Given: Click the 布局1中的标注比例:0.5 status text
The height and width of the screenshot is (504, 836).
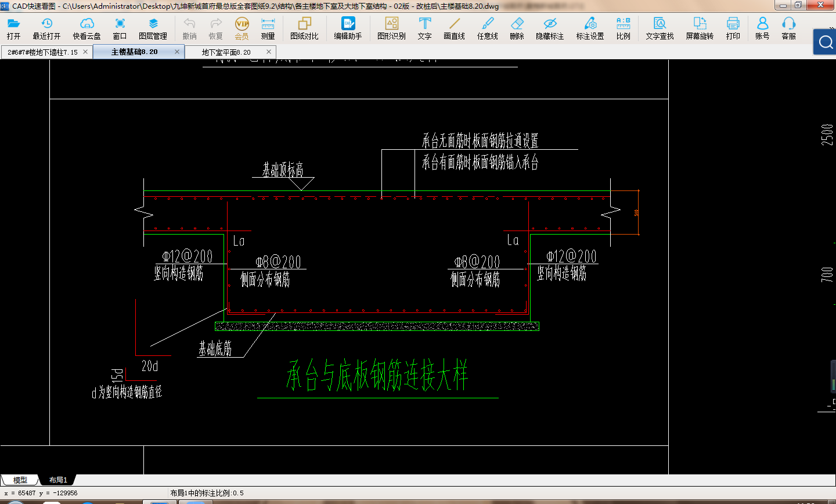Looking at the screenshot, I should (x=207, y=493).
